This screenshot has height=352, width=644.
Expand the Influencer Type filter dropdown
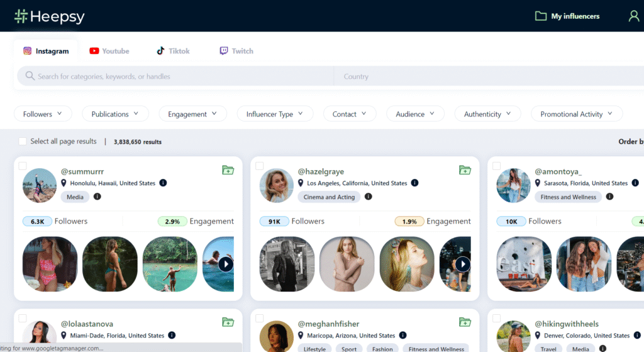pyautogui.click(x=275, y=114)
